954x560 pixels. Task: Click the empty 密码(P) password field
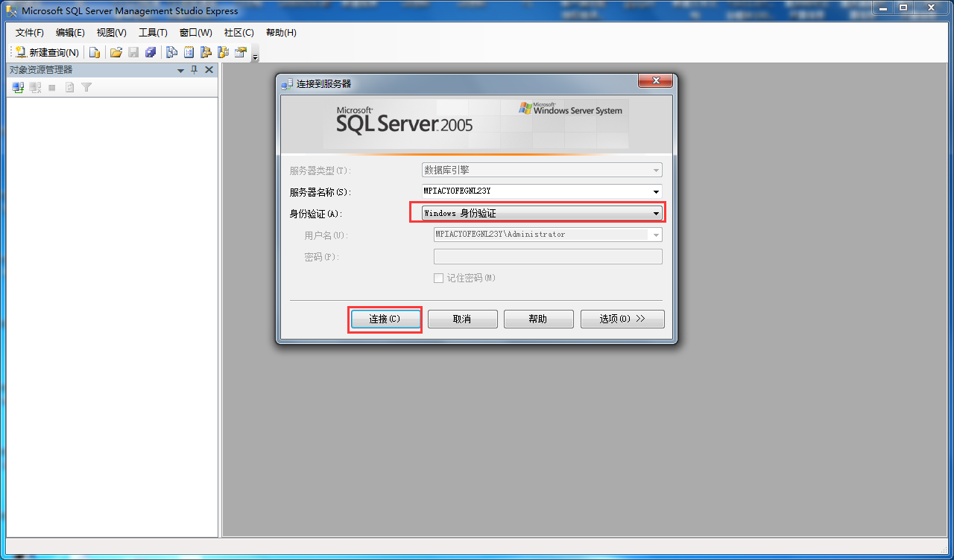tap(548, 256)
